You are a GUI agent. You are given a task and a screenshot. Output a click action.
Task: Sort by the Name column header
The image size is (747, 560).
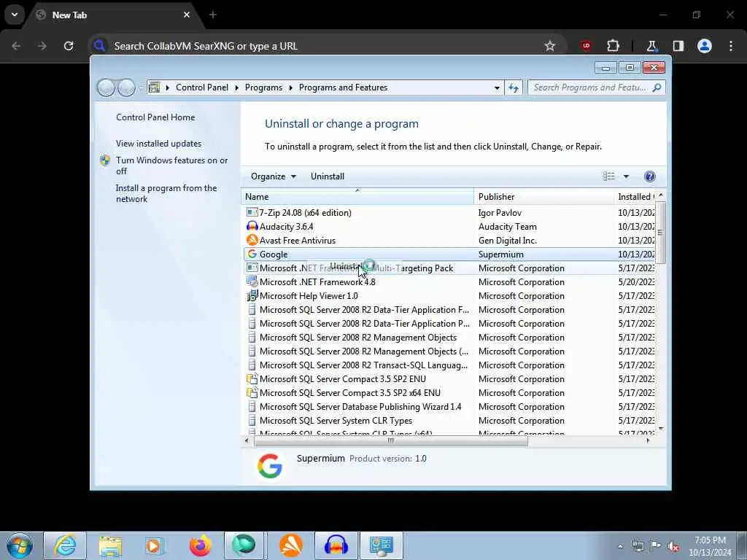(x=357, y=197)
